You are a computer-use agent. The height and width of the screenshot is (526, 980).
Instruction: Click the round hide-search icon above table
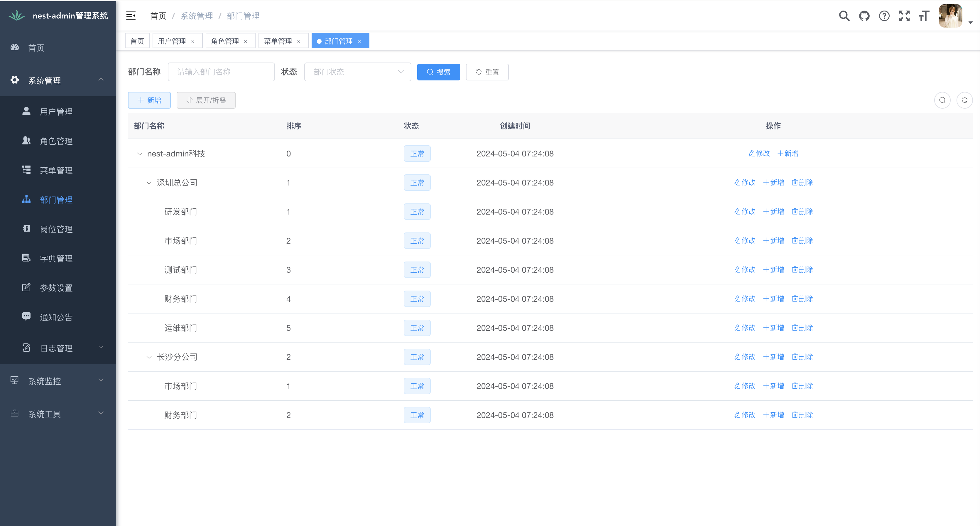pos(942,100)
